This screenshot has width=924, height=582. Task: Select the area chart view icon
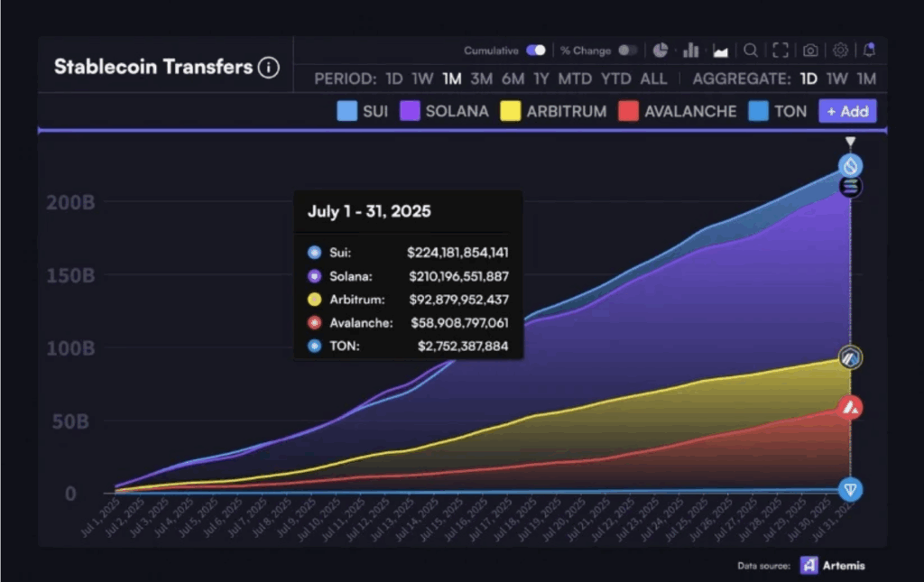(720, 51)
